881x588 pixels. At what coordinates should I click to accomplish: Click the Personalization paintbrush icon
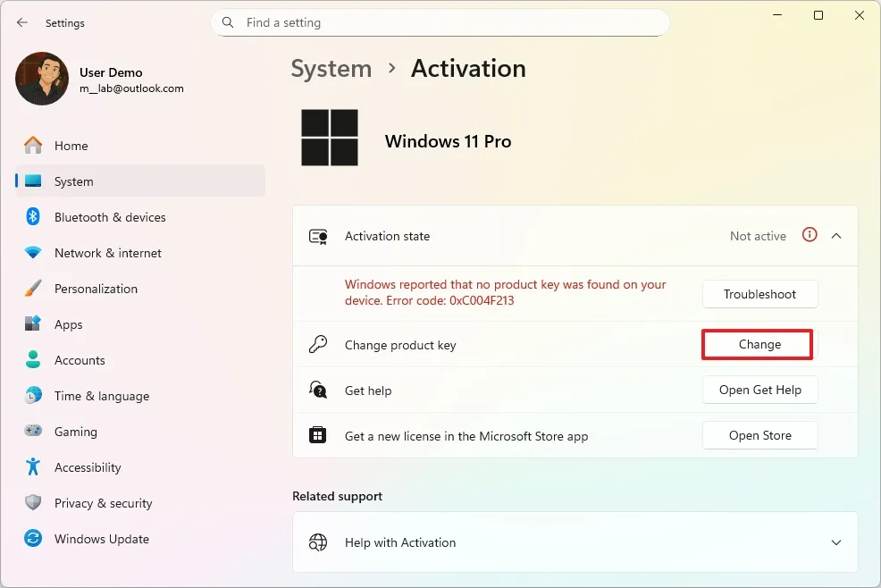pyautogui.click(x=33, y=289)
